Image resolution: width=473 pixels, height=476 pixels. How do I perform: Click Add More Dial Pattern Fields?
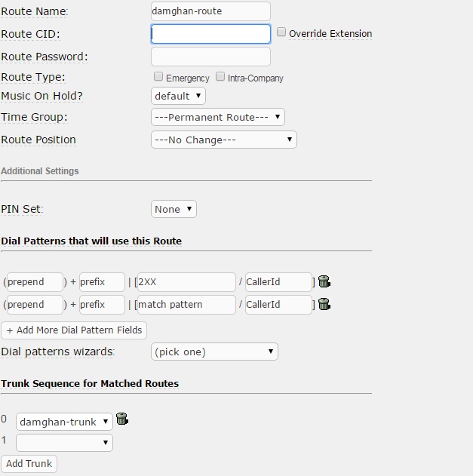pyautogui.click(x=74, y=330)
